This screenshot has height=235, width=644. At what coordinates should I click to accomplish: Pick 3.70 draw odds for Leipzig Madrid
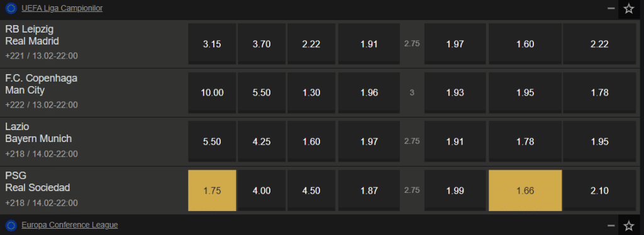pos(262,44)
